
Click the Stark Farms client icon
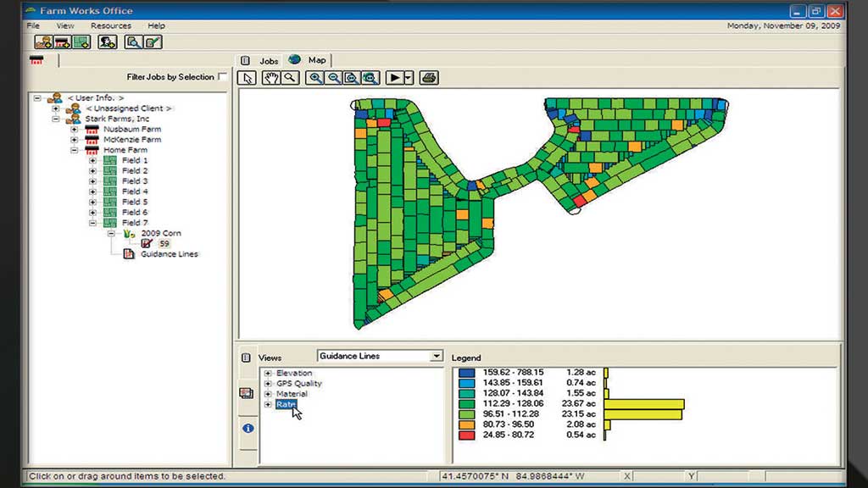pos(73,119)
